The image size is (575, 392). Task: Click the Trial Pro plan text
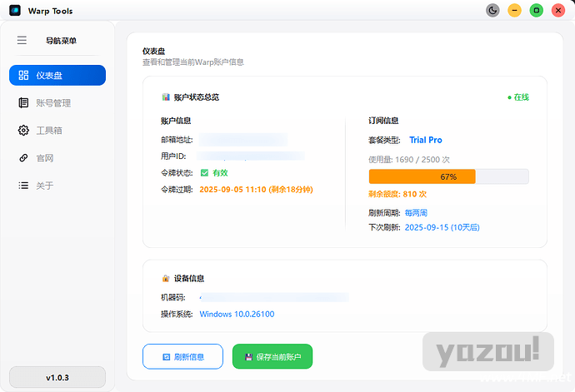(426, 140)
